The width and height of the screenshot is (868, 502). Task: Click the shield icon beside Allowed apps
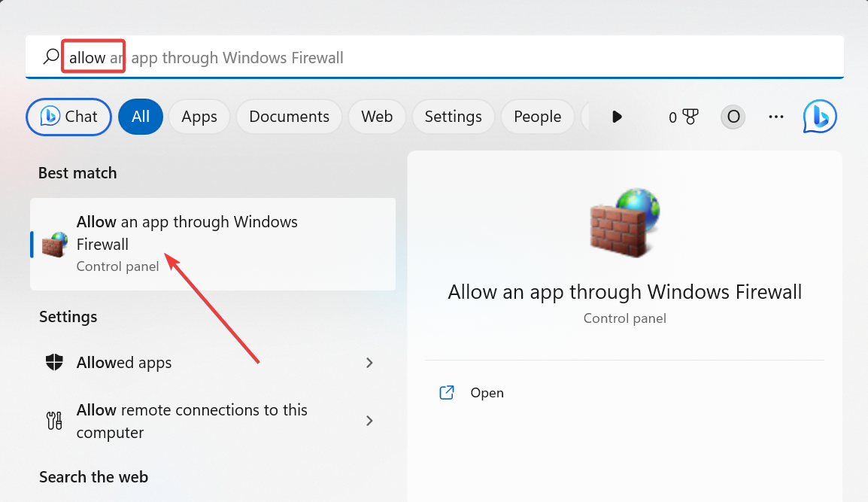[54, 362]
